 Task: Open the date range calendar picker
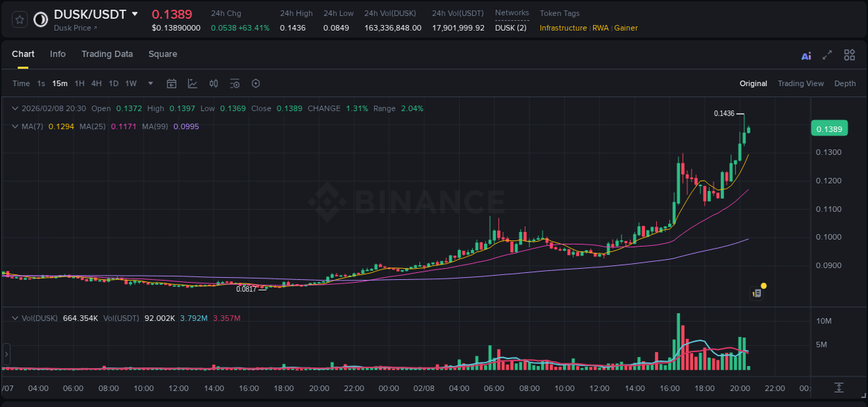[172, 83]
